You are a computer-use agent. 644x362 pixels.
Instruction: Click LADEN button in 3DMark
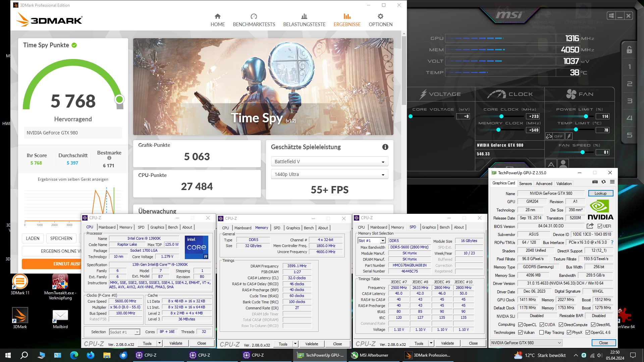[x=33, y=238]
